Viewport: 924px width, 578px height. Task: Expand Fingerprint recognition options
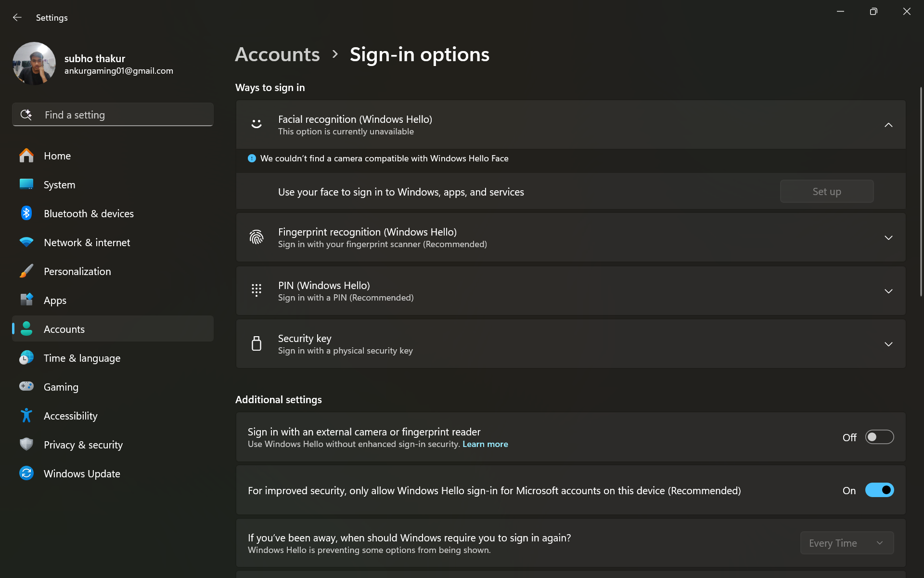[x=888, y=238]
